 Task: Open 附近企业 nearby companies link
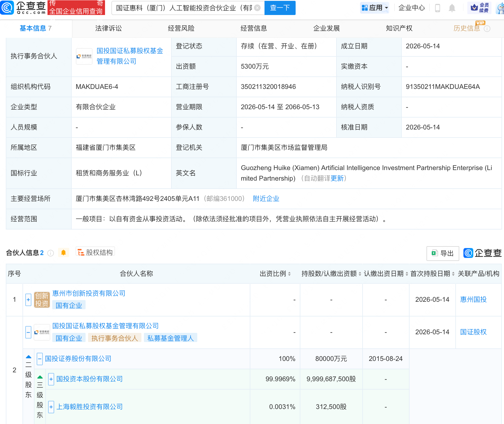(266, 199)
